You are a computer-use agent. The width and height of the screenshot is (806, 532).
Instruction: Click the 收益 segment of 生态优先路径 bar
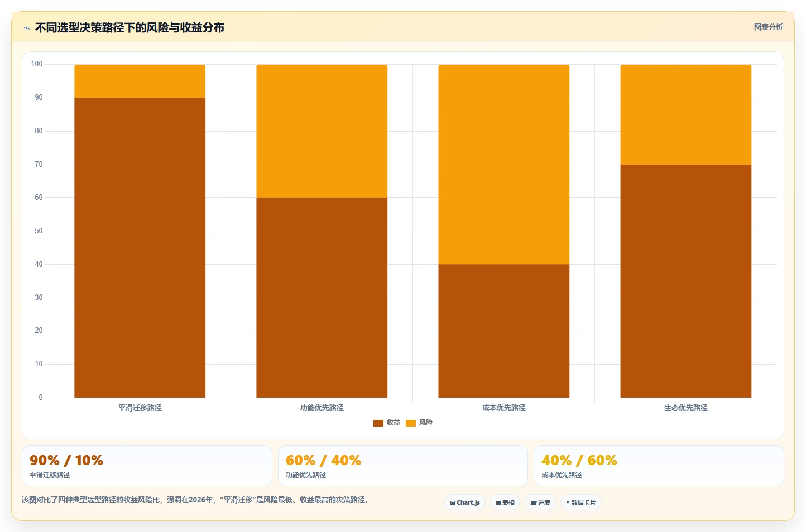pyautogui.click(x=686, y=281)
